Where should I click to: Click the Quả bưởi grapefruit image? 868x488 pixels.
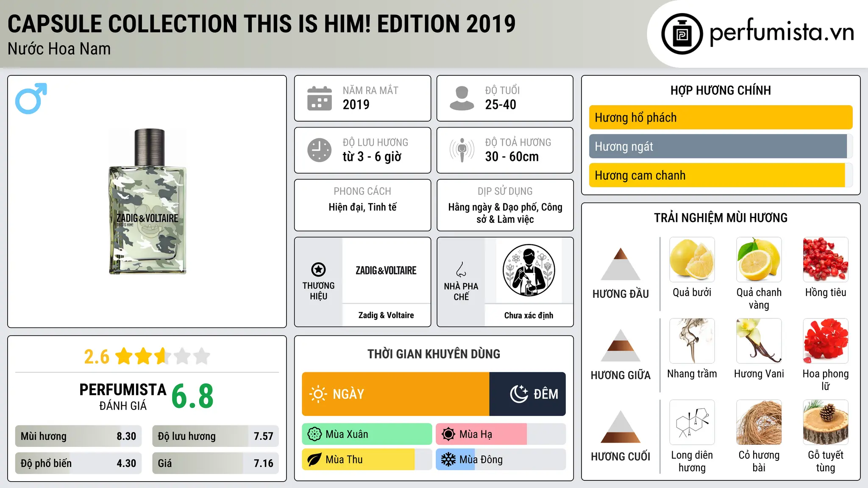click(692, 260)
